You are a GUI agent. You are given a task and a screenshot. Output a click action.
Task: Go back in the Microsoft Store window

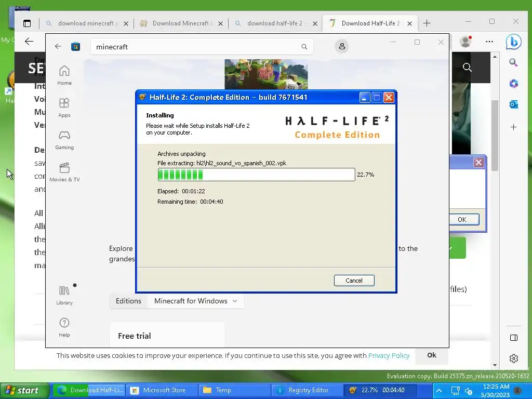(x=58, y=46)
